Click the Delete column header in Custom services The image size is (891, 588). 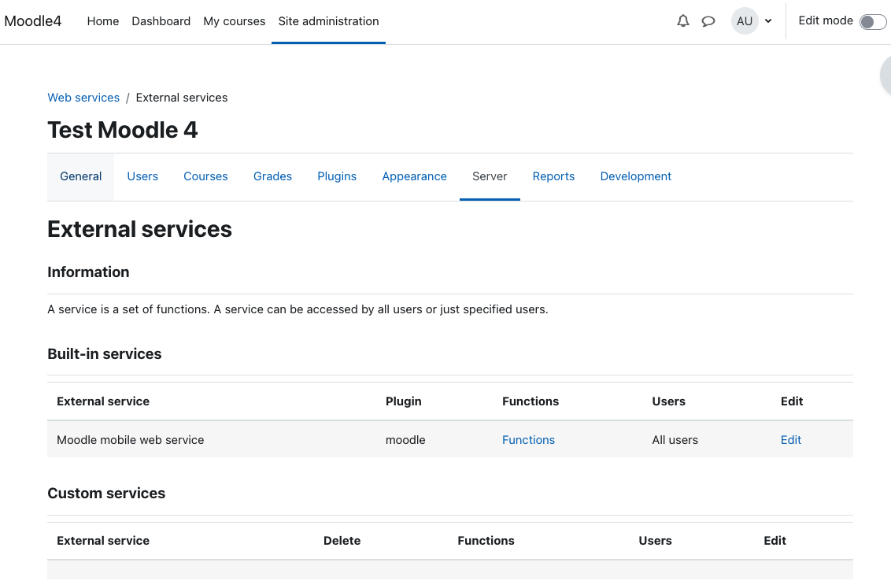342,540
